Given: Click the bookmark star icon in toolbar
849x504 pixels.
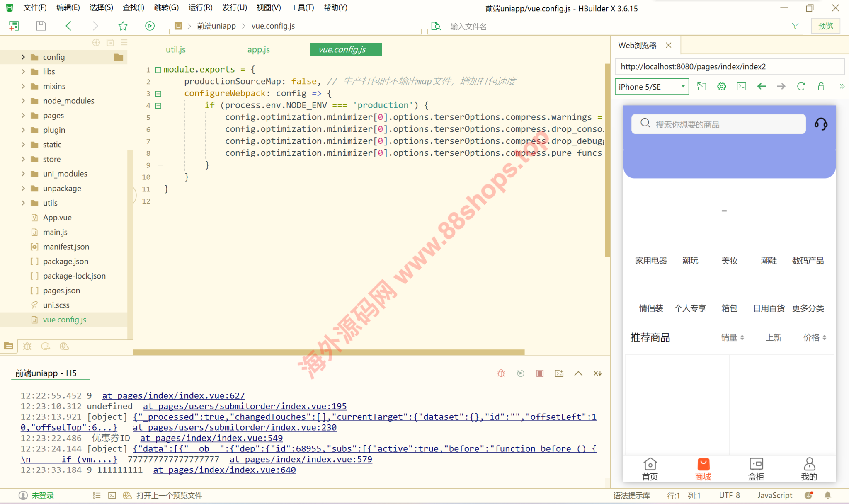Looking at the screenshot, I should click(123, 26).
